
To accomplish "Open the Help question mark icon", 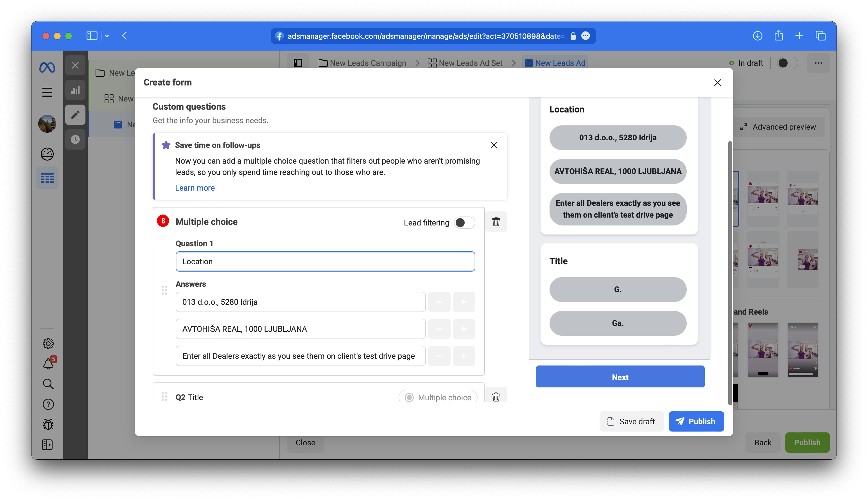I will (x=48, y=404).
